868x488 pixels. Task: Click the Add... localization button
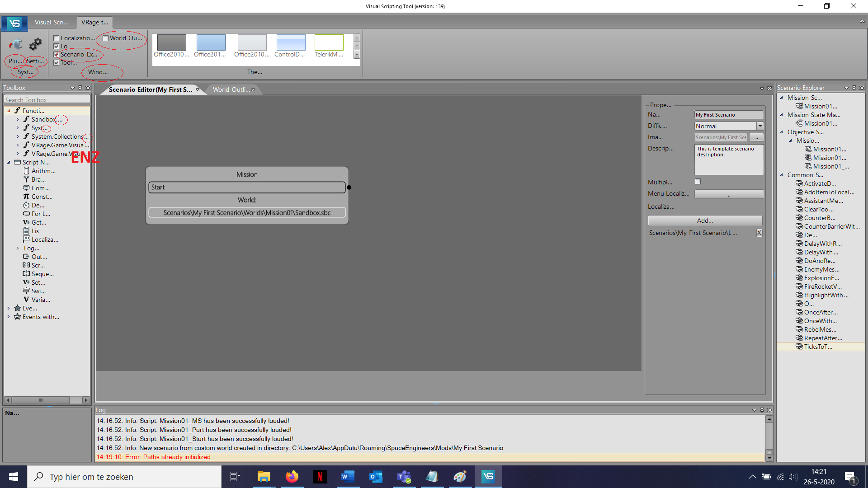click(x=705, y=221)
